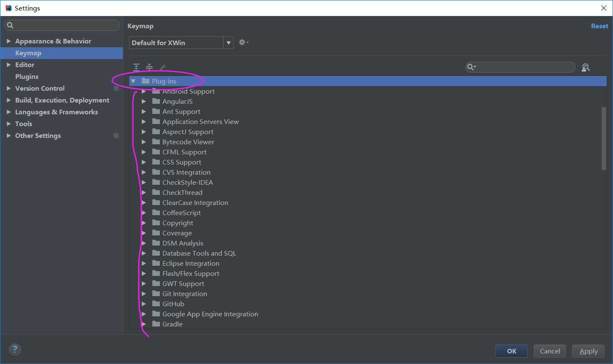Click the Apply button

coord(588,351)
